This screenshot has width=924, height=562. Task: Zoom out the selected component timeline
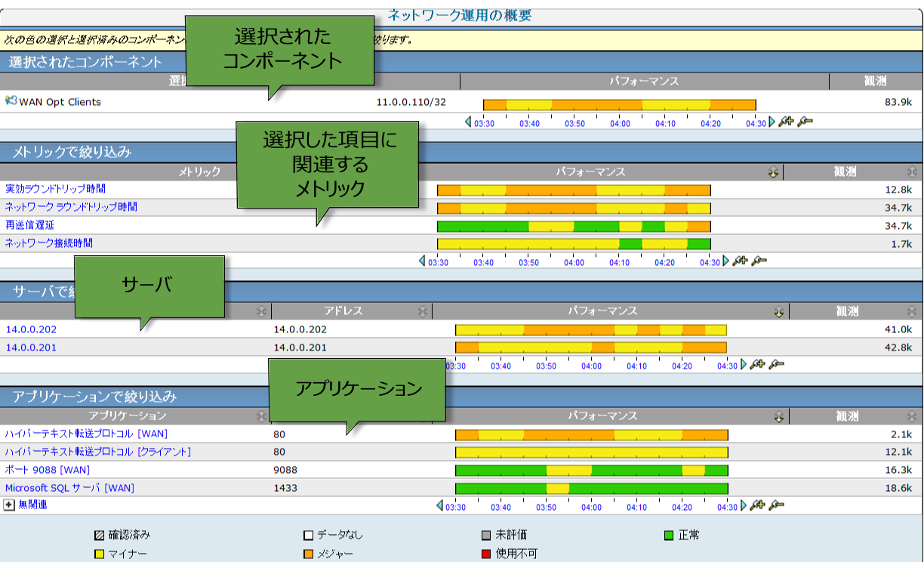[805, 122]
